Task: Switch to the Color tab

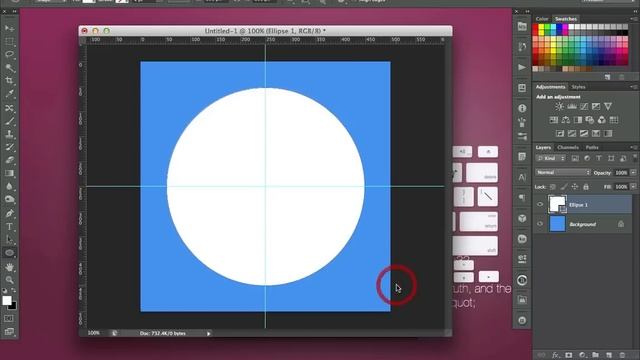Action: point(542,19)
